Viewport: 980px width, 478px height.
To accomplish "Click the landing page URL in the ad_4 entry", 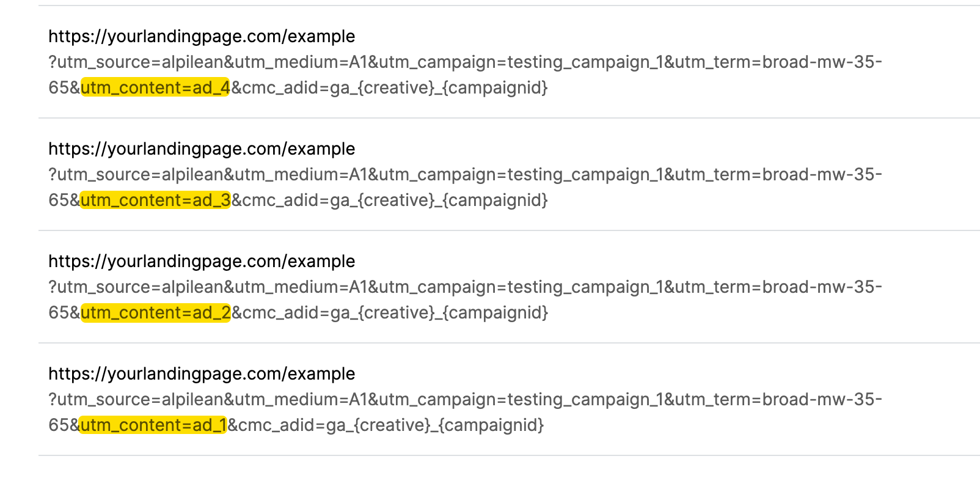I will coord(202,37).
